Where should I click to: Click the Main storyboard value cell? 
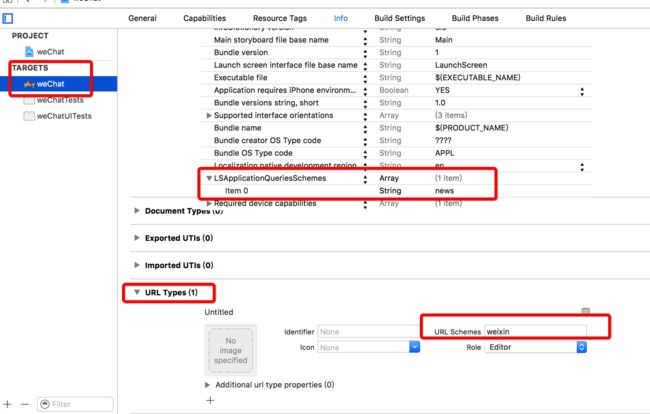click(x=444, y=40)
